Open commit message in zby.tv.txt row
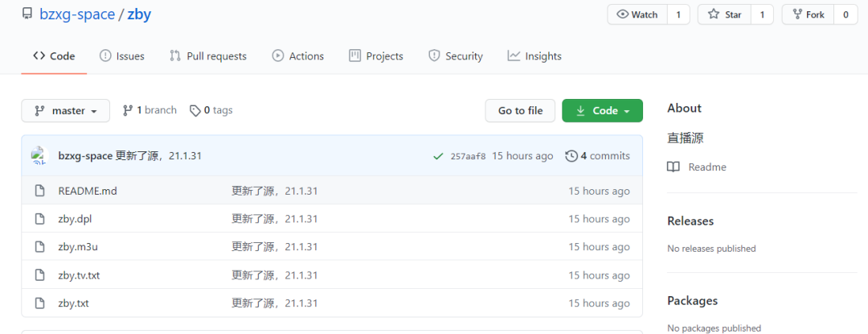The height and width of the screenshot is (334, 868). click(x=275, y=275)
